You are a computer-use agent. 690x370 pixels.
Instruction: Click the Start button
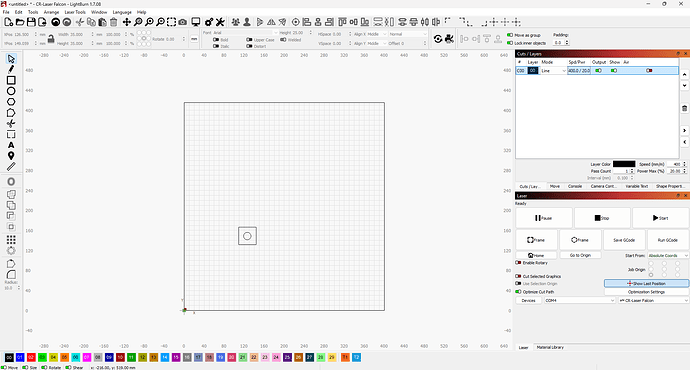[661, 218]
